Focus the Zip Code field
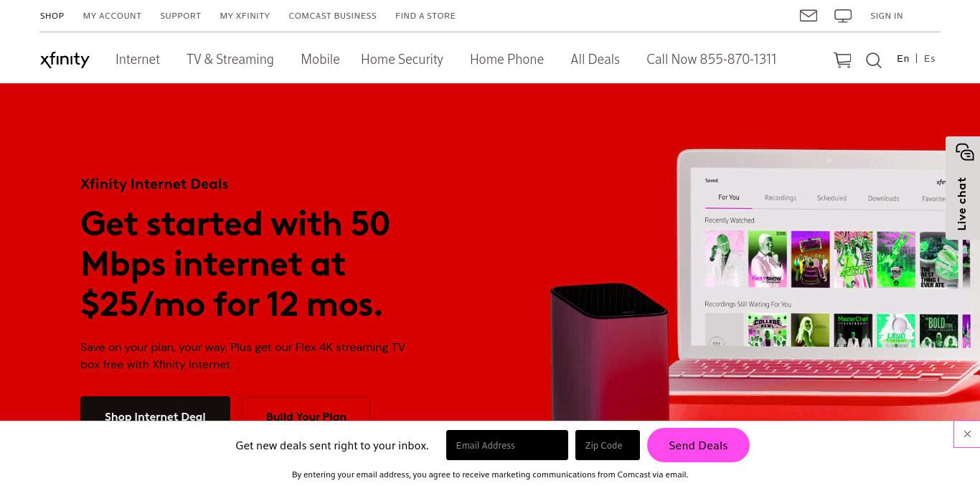This screenshot has height=486, width=980. [x=608, y=445]
